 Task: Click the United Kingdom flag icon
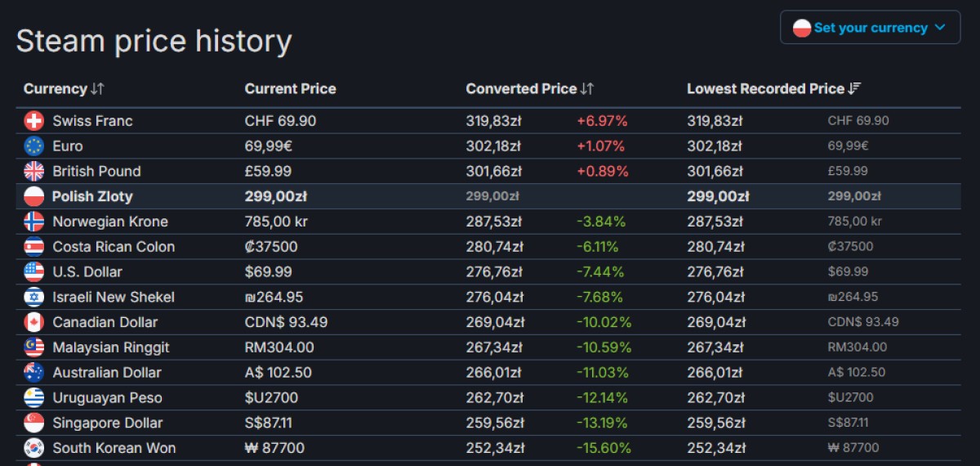coord(34,171)
